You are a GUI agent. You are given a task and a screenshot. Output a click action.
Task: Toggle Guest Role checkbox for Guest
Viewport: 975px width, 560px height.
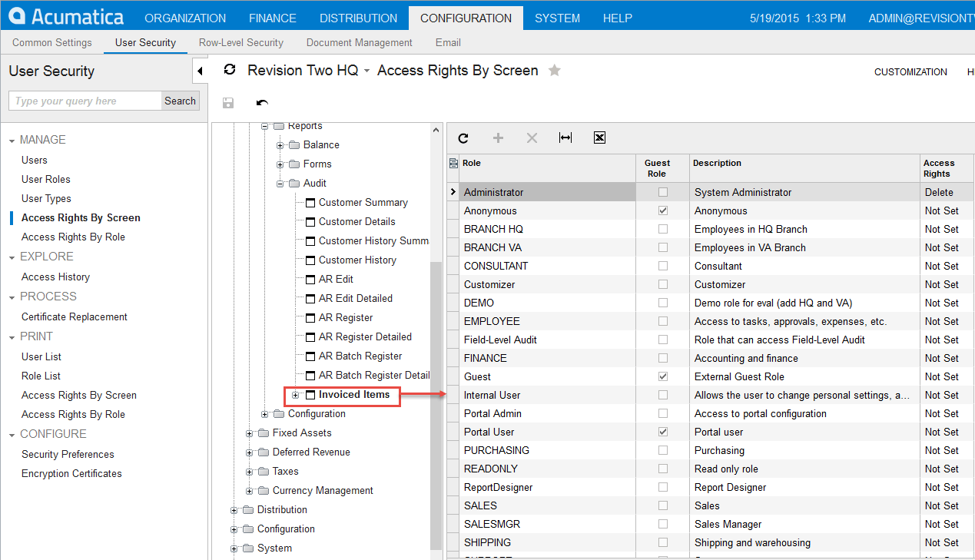pos(663,376)
